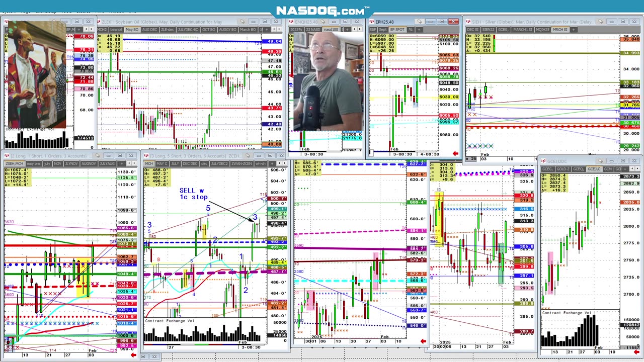This screenshot has height=362, width=644.
Task: Select the JLYNOV tab
Action: coord(71,163)
